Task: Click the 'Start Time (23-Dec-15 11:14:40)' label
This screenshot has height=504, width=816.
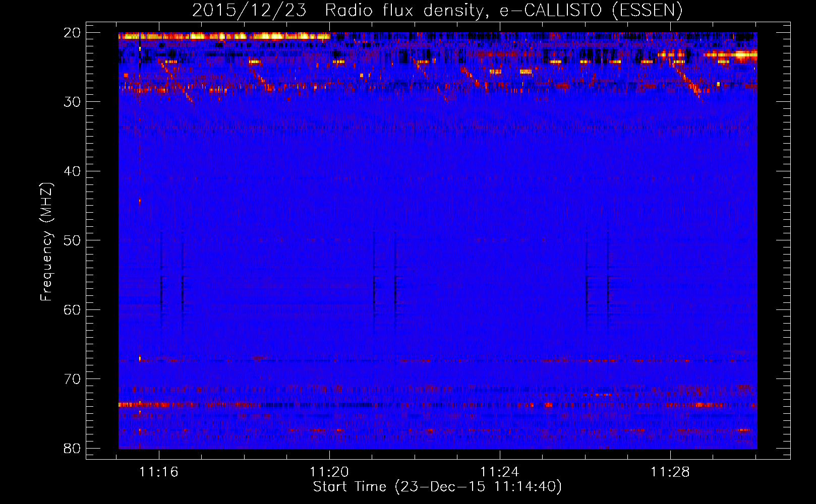Action: [x=437, y=487]
